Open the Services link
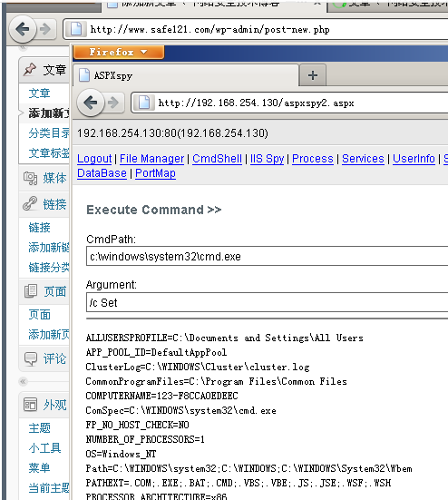This screenshot has width=448, height=500. point(363,159)
